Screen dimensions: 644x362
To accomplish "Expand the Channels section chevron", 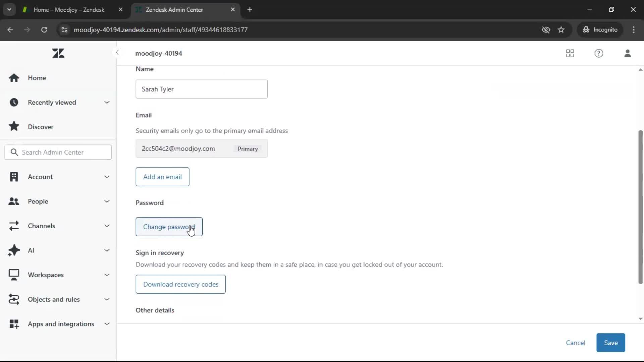I will point(107,226).
